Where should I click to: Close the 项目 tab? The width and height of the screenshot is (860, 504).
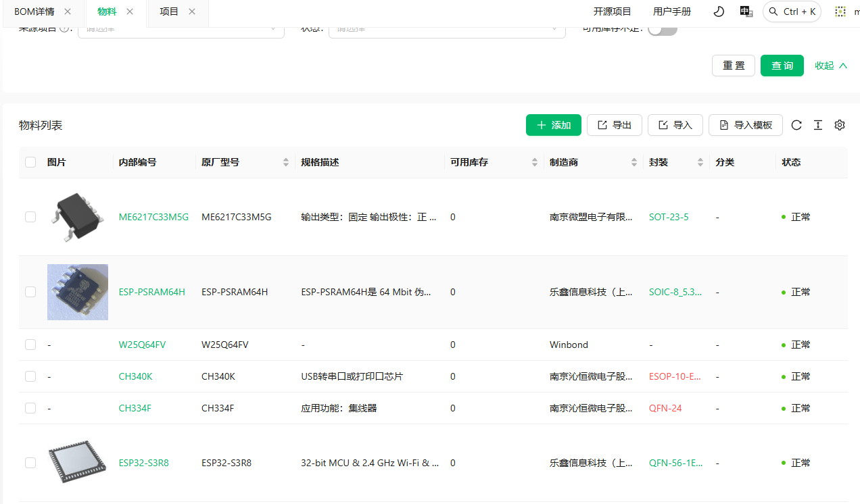tap(192, 11)
